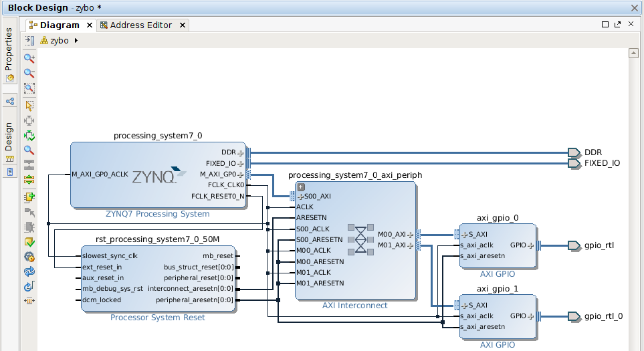The image size is (644, 351).
Task: Activate the Select Area arrow tool
Action: pos(29,106)
